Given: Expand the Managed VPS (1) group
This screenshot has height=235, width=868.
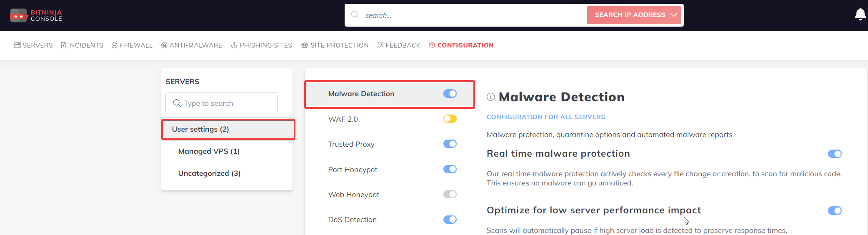Looking at the screenshot, I should [x=209, y=151].
